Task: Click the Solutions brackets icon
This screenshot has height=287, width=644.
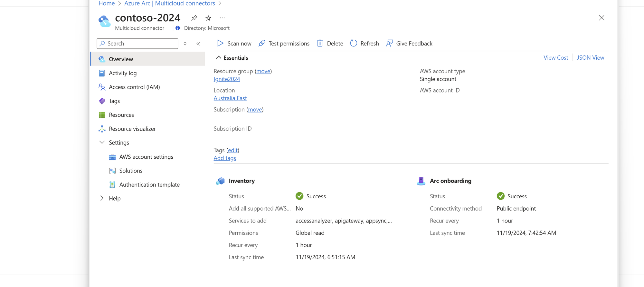Action: 112,171
